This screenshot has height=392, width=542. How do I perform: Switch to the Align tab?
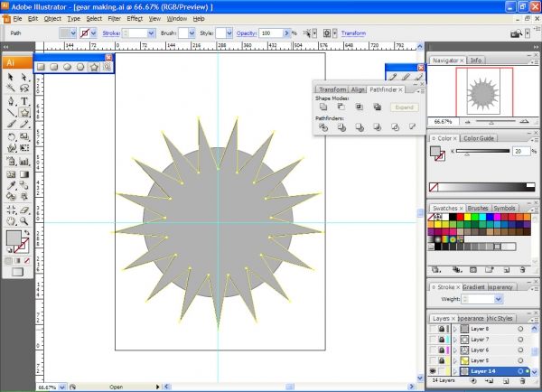pyautogui.click(x=358, y=89)
